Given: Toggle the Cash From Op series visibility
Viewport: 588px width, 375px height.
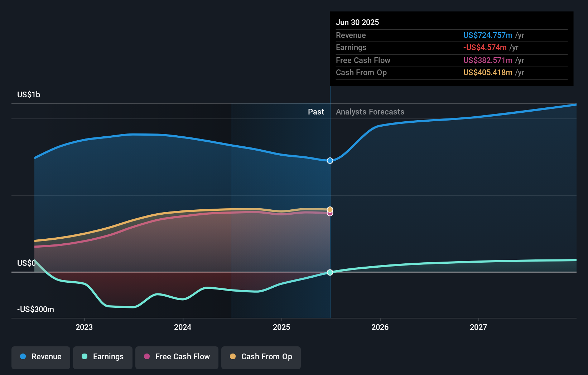Looking at the screenshot, I should 261,357.
